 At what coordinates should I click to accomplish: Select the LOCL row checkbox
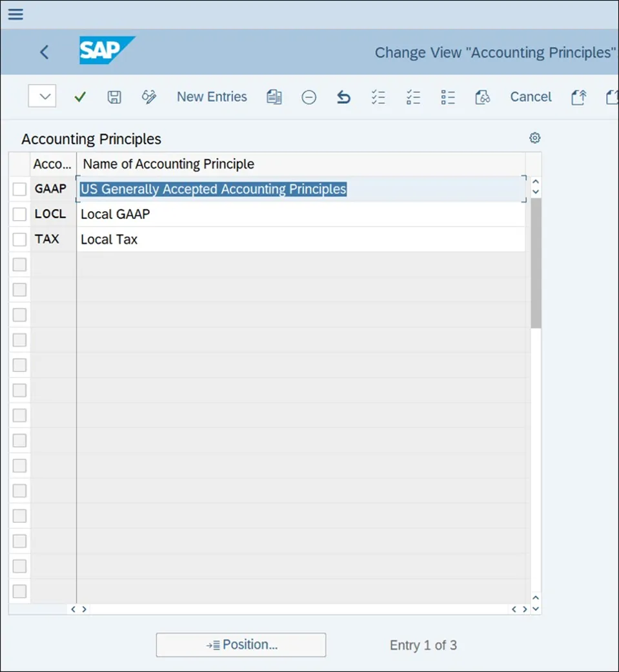[x=20, y=214]
